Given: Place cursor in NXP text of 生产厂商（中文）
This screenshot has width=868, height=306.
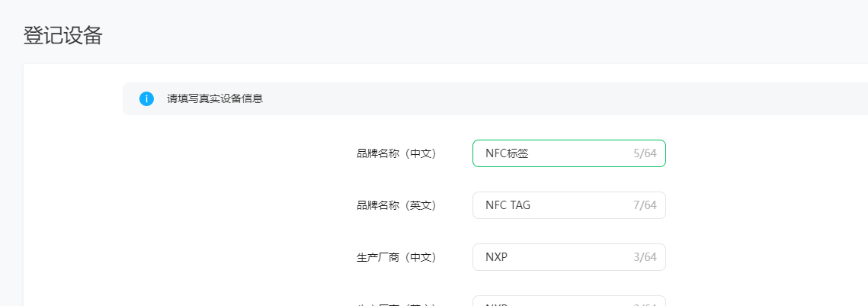Looking at the screenshot, I should 497,257.
